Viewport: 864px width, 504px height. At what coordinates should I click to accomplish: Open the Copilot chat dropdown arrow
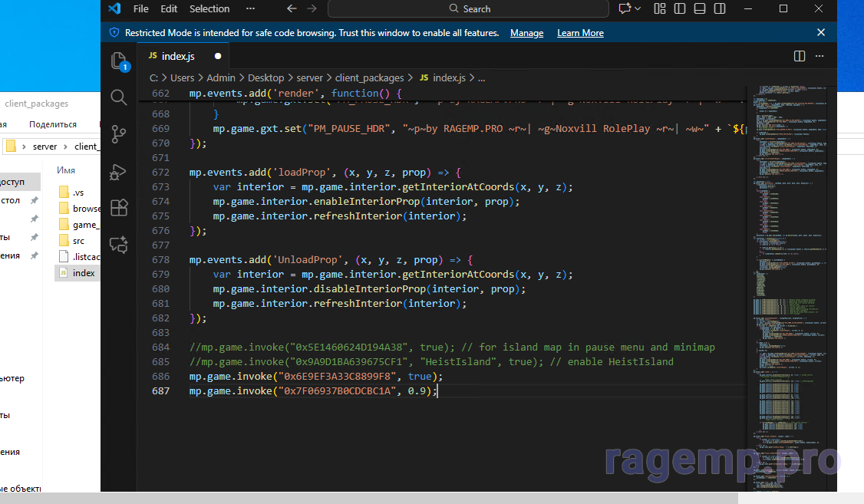(x=638, y=8)
